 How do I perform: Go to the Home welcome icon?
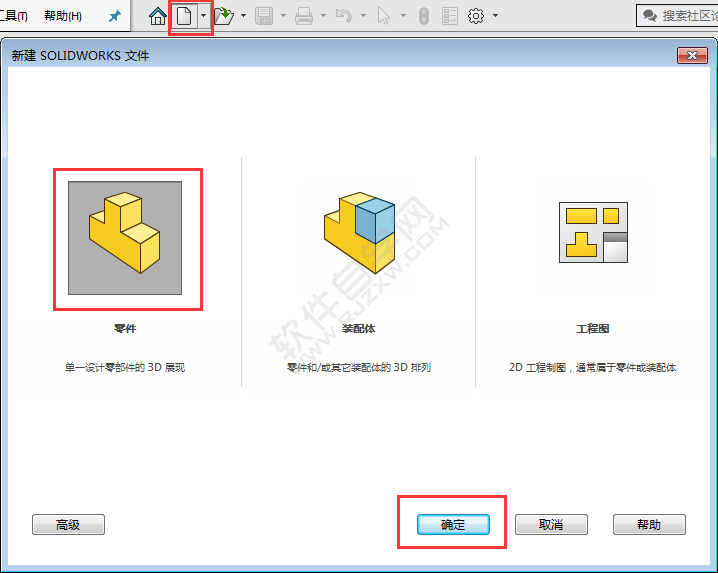pos(158,16)
